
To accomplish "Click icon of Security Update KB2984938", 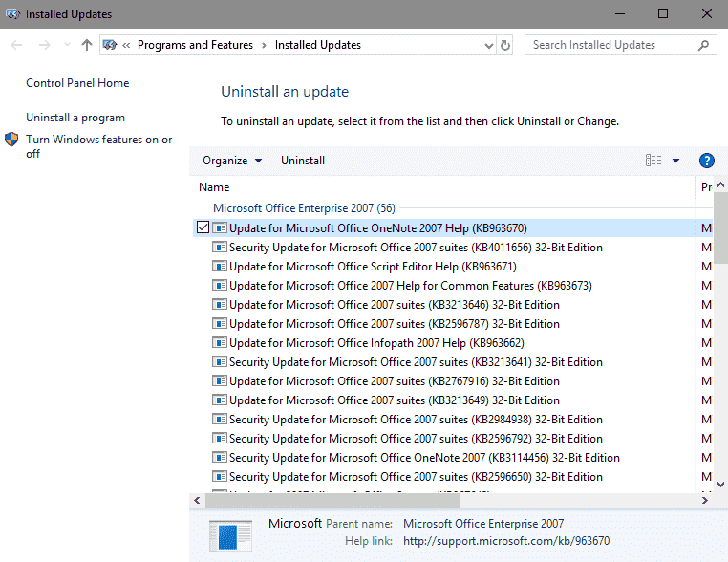I will click(220, 419).
